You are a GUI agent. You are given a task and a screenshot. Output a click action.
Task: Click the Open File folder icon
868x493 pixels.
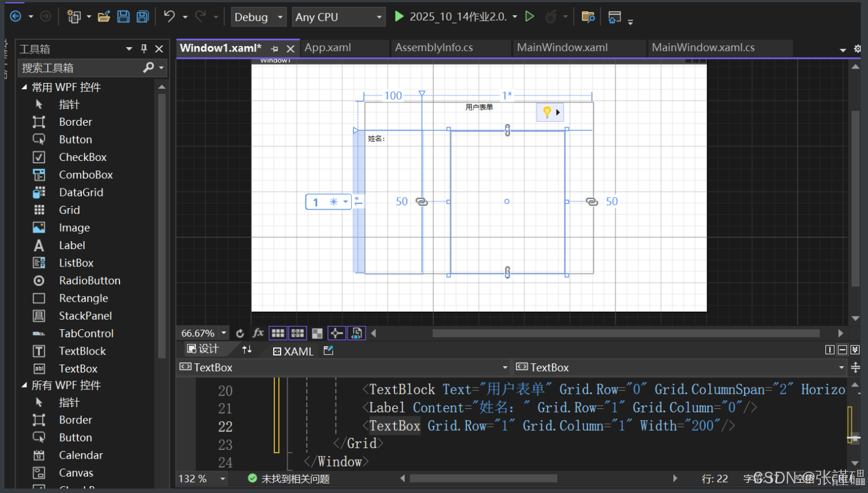[104, 16]
